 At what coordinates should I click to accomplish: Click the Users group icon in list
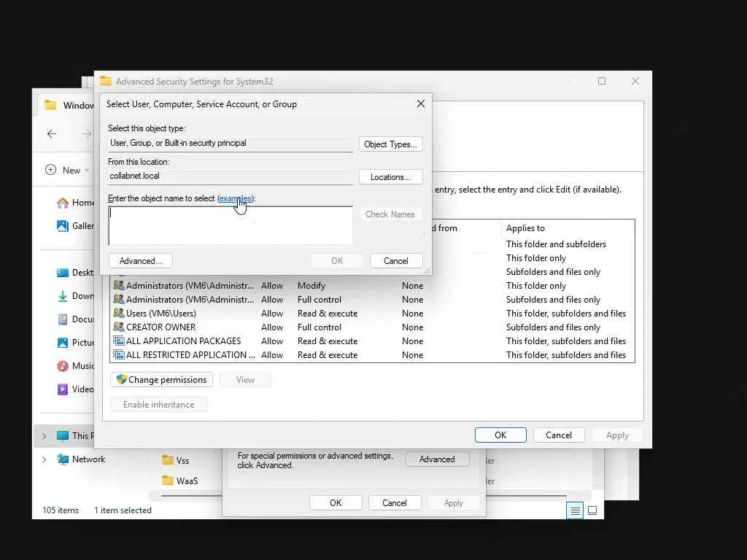coord(118,314)
